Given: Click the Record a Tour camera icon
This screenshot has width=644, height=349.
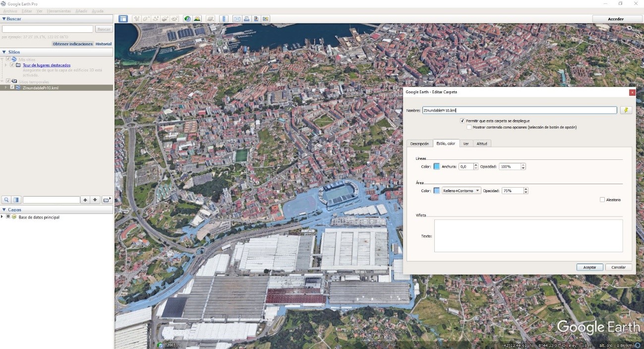Looking at the screenshot, I should [175, 19].
